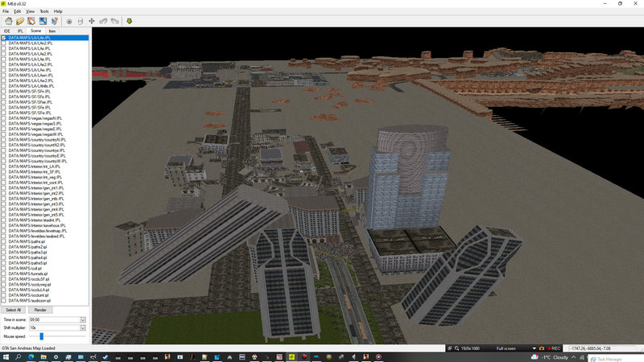Select the DATA/MAPS/LA/LAhills.IPL row

pyautogui.click(x=46, y=86)
